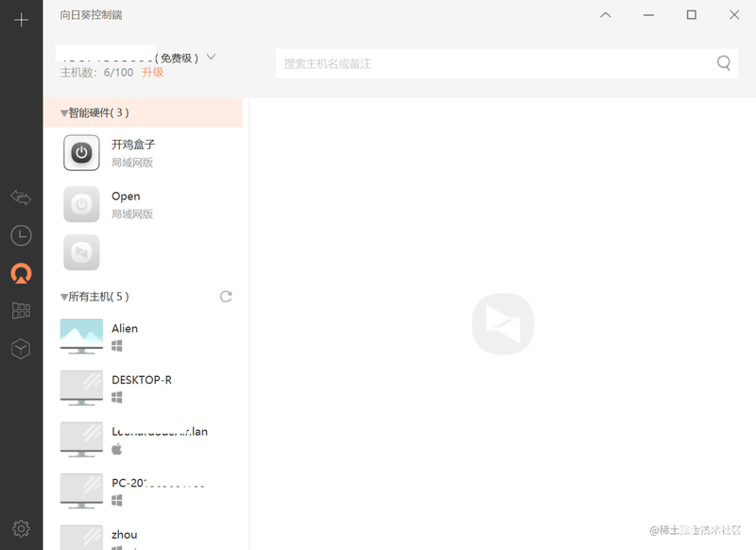Click the zhou host monitor icon
The width and height of the screenshot is (756, 550).
pyautogui.click(x=81, y=538)
